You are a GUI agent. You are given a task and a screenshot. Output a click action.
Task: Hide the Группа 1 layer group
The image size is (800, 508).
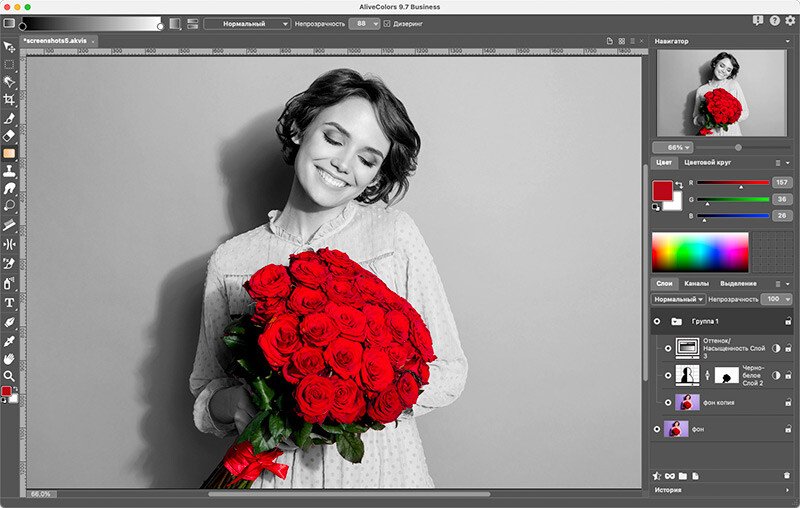657,322
